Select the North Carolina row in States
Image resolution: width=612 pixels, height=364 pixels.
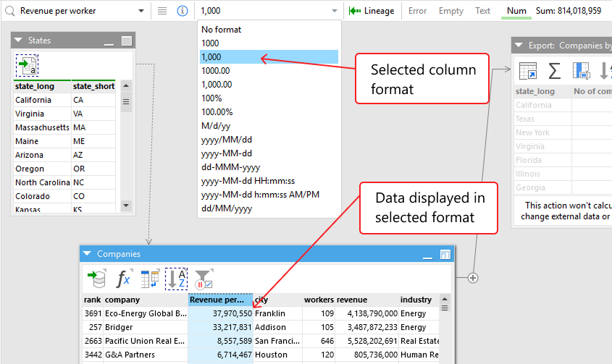click(64, 182)
